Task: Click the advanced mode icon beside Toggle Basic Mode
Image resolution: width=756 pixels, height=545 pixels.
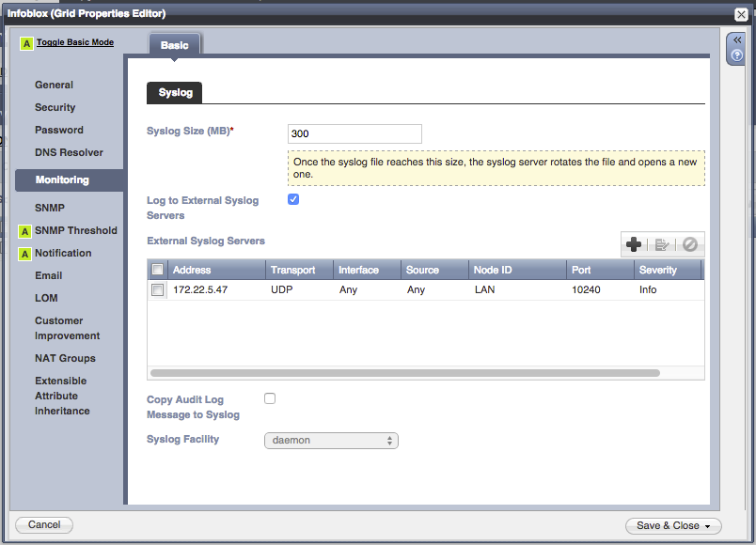Action: pyautogui.click(x=26, y=43)
